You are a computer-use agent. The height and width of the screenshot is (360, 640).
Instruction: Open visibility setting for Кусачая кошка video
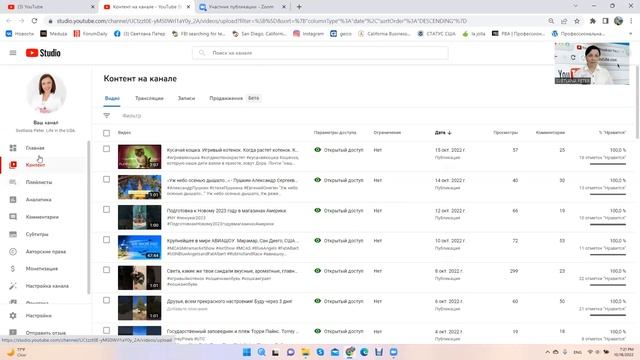[x=339, y=150]
